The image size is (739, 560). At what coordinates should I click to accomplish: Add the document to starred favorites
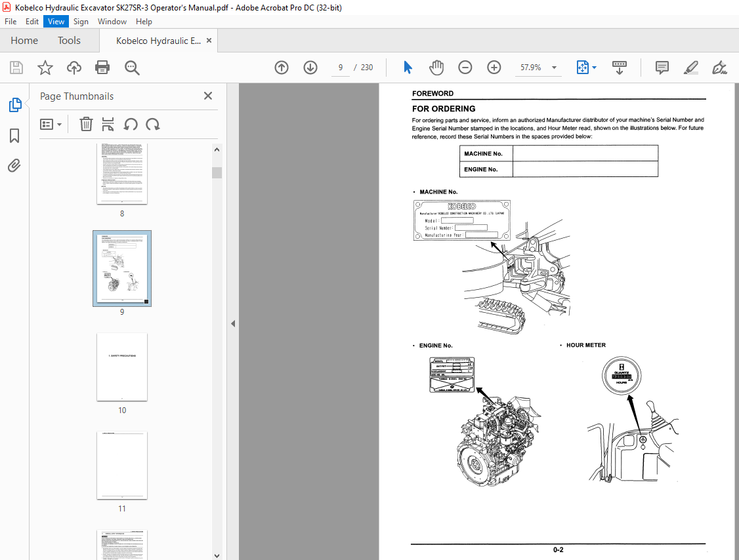(45, 68)
